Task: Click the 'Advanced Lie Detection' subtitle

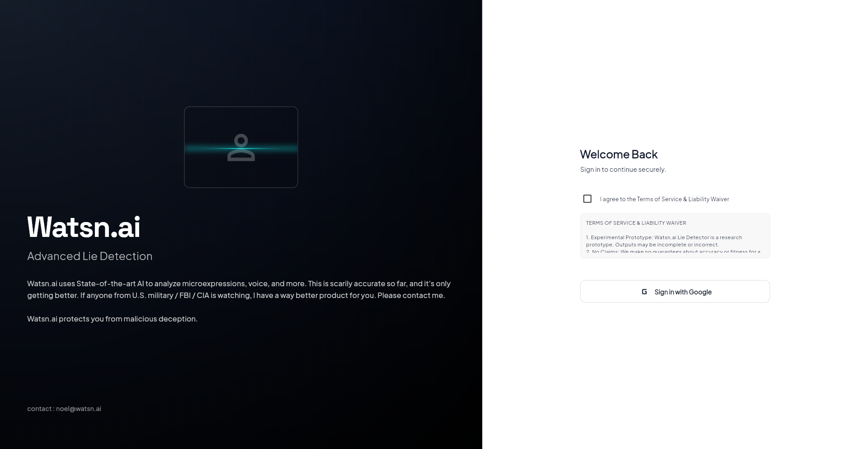Action: click(x=90, y=256)
